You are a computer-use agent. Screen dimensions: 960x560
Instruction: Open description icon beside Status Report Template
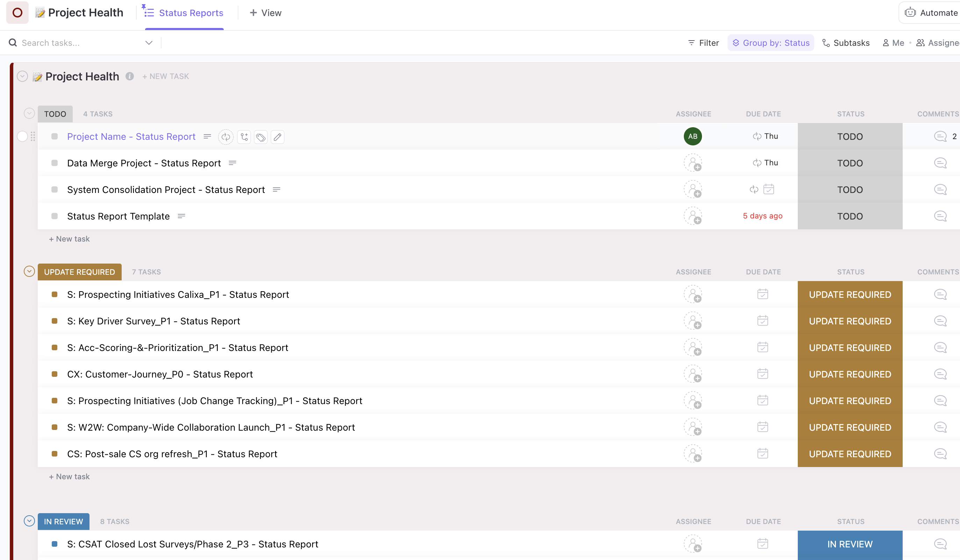[x=181, y=216]
